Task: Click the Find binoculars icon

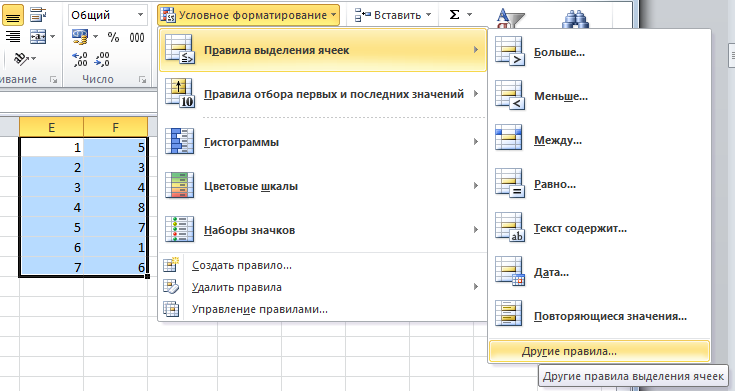Action: [x=575, y=19]
